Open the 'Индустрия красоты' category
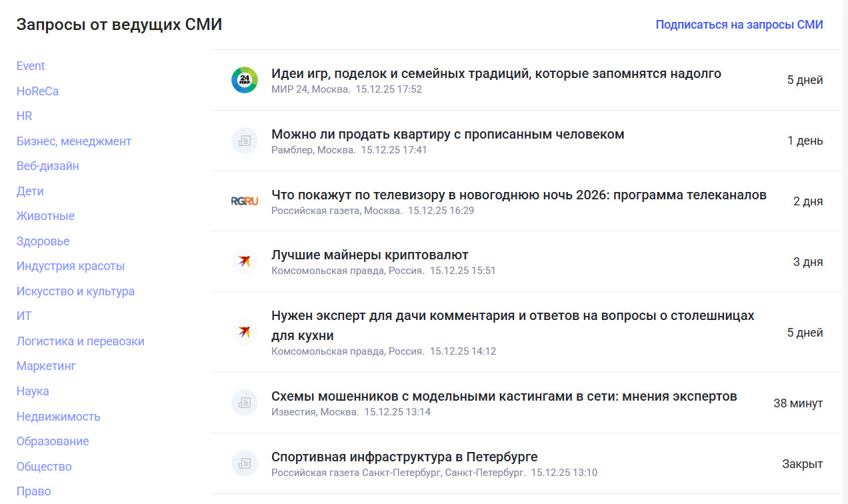The height and width of the screenshot is (504, 848). (x=71, y=266)
